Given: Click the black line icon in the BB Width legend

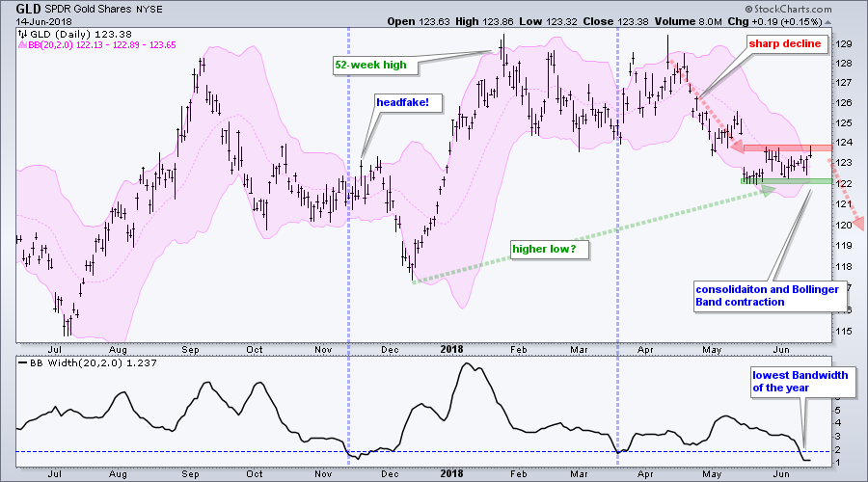Looking at the screenshot, I should (x=22, y=363).
